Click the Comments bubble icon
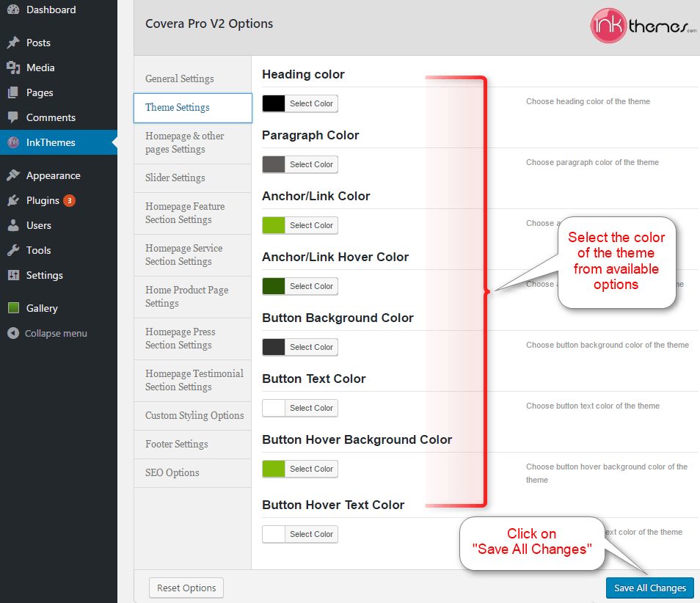The height and width of the screenshot is (603, 700). 13,117
